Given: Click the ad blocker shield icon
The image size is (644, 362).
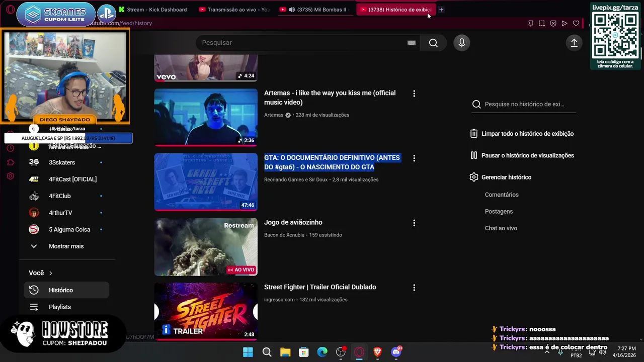Looking at the screenshot, I should 553,23.
